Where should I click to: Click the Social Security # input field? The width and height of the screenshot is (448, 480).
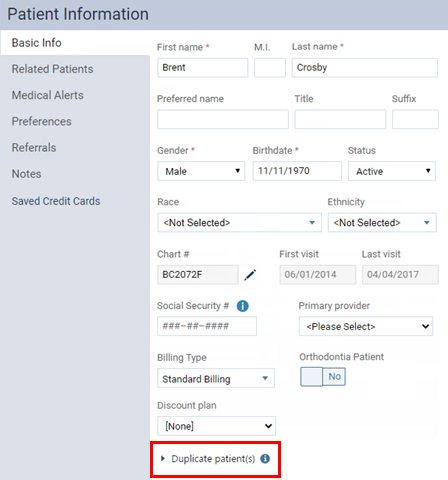[207, 326]
